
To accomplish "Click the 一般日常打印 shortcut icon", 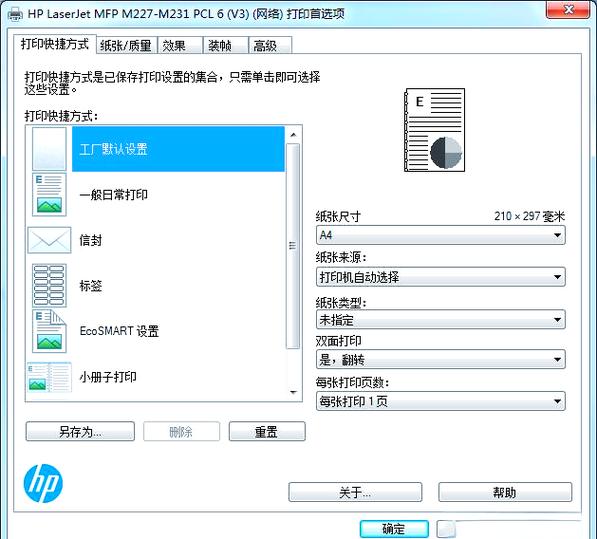I will pyautogui.click(x=49, y=195).
